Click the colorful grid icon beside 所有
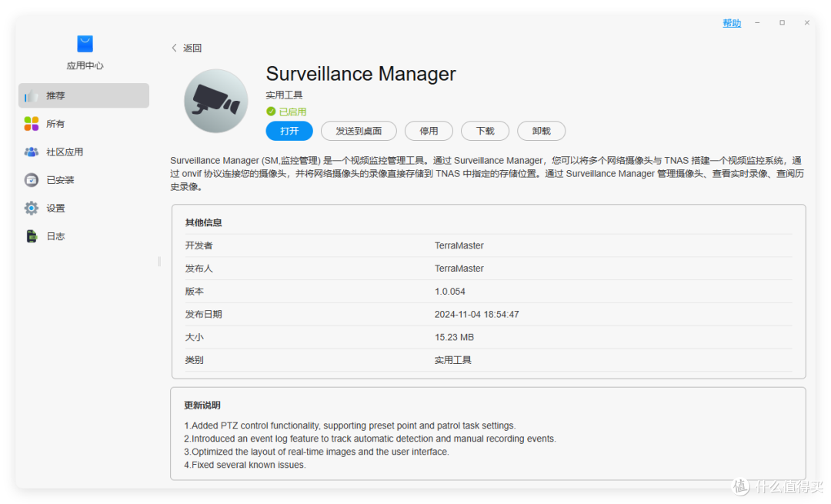 pos(32,123)
